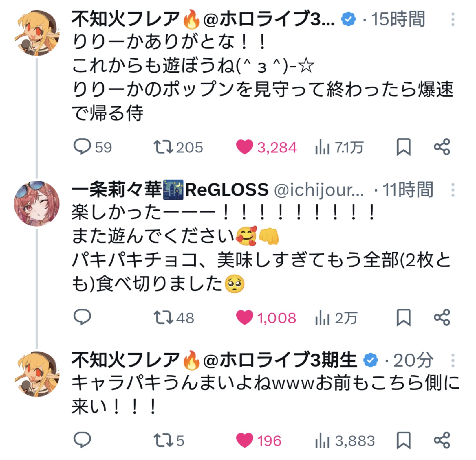Open the @ichijour... handle link
Image resolution: width=476 pixels, height=460 pixels.
(x=318, y=190)
